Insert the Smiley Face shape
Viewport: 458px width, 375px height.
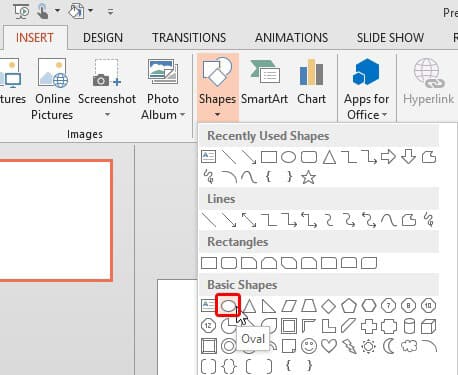click(309, 346)
